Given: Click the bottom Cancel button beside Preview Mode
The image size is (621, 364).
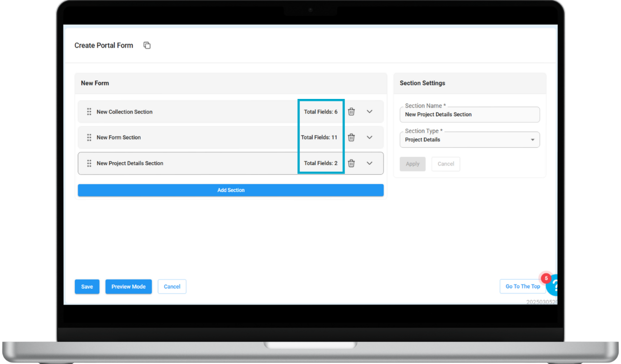Looking at the screenshot, I should coord(172,287).
